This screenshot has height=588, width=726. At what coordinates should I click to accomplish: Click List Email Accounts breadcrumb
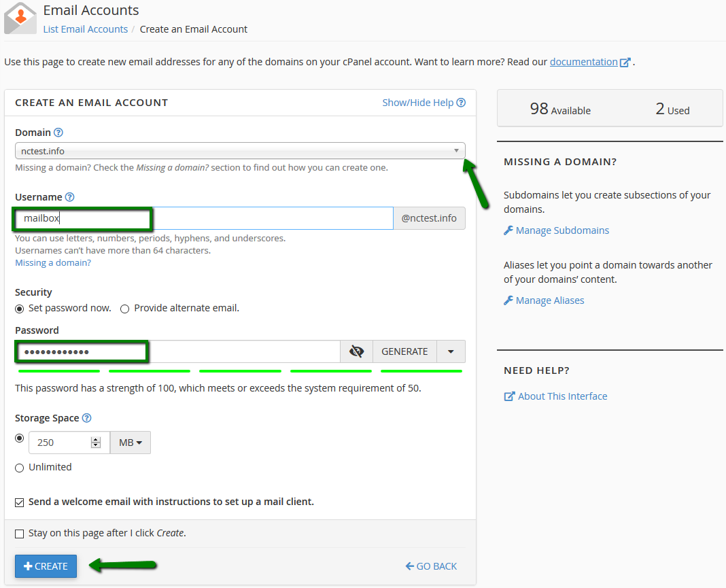click(85, 29)
